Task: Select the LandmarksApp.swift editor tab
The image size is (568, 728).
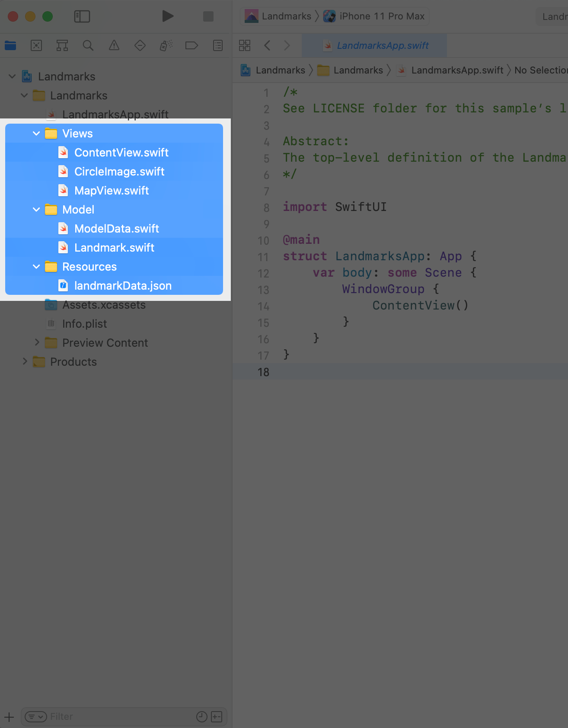Action: click(x=374, y=45)
